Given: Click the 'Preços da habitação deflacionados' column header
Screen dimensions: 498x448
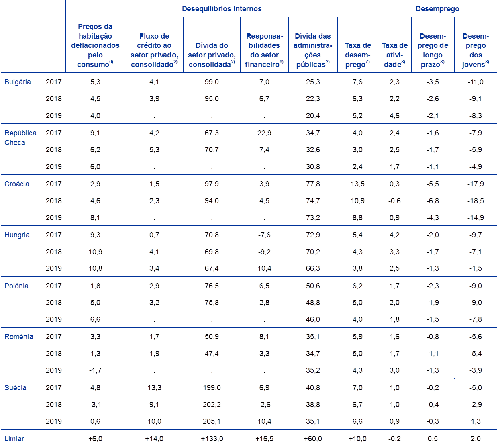Looking at the screenshot, I should tap(95, 45).
